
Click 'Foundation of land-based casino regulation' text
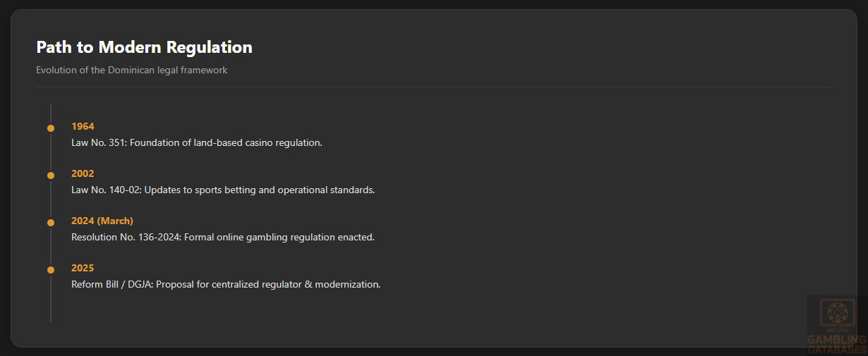(224, 142)
